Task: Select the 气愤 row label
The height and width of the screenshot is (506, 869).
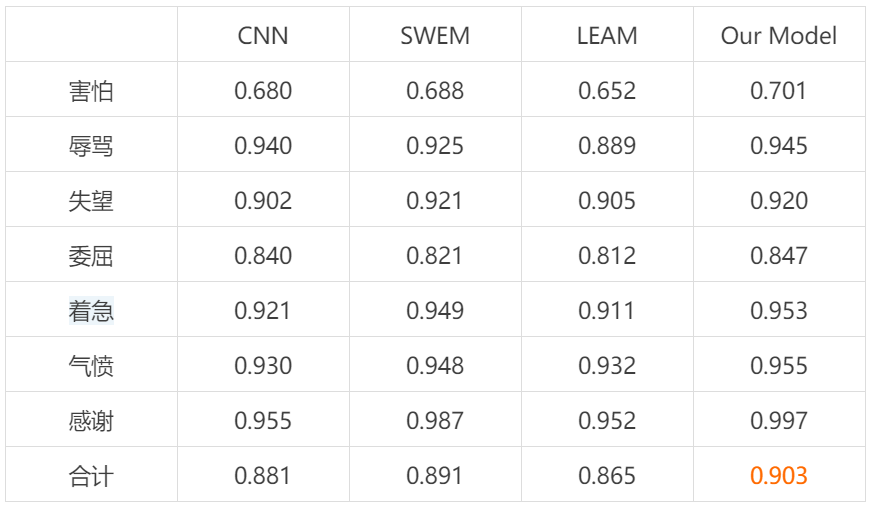Action: pyautogui.click(x=91, y=366)
